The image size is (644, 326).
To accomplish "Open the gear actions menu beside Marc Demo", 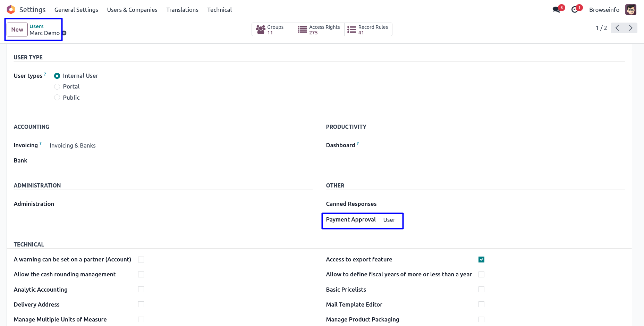I will pos(64,33).
